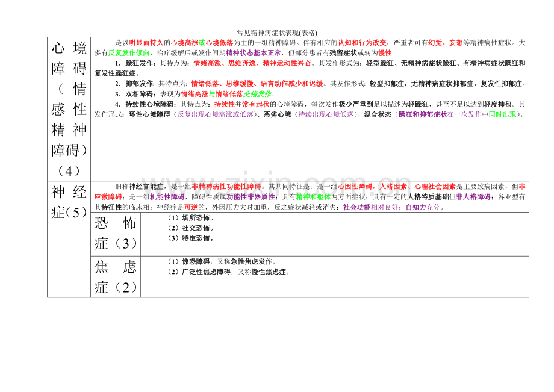Click the red text 明显而持久
554x392 pixels.
pyautogui.click(x=146, y=43)
